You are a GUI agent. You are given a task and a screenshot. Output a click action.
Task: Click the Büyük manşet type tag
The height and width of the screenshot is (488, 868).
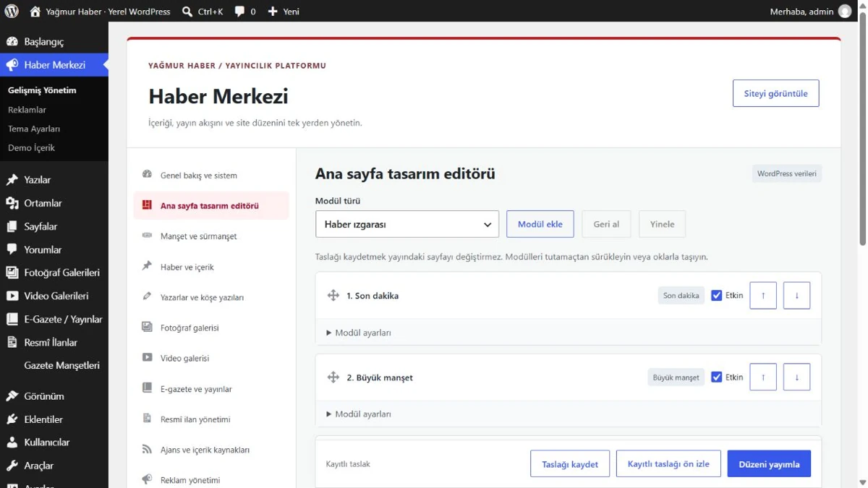tap(676, 377)
